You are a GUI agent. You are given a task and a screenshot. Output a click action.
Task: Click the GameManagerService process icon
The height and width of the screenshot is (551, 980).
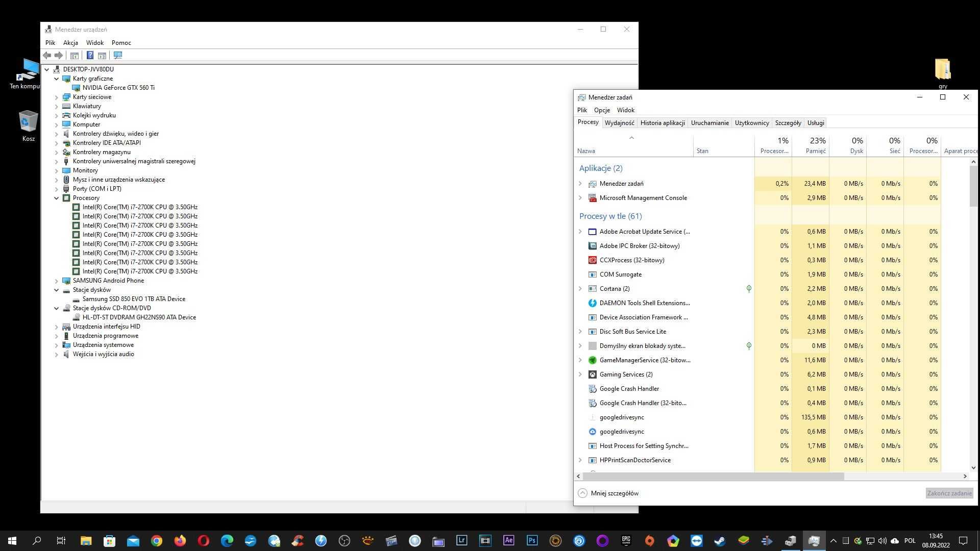pos(592,360)
